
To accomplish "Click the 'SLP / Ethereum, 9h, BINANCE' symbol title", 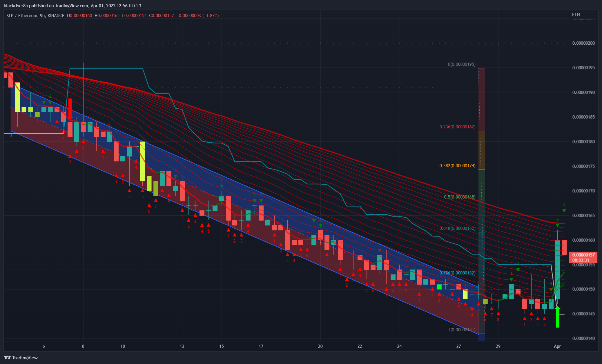I will tap(35, 16).
